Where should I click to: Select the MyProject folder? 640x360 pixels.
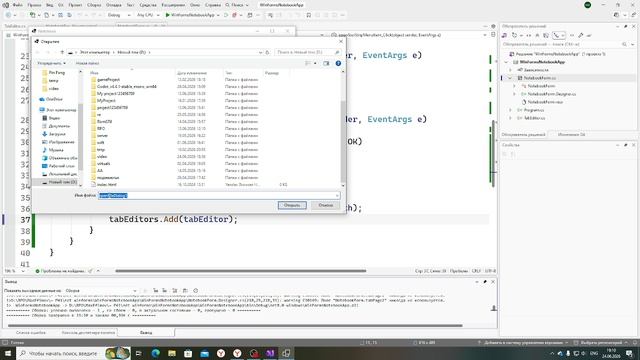106,100
